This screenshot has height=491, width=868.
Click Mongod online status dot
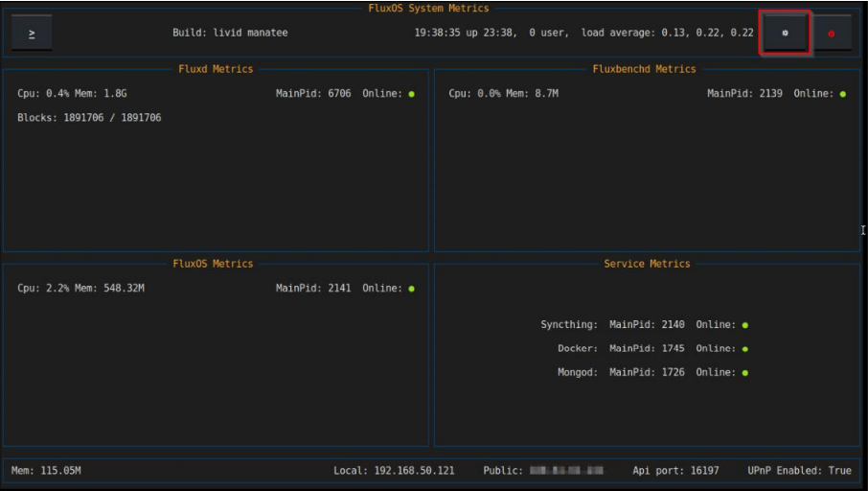click(744, 372)
